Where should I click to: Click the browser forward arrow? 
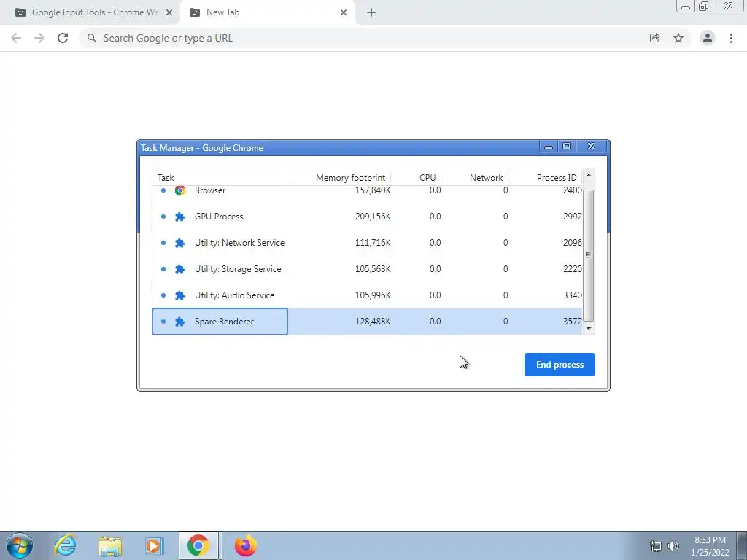click(39, 38)
